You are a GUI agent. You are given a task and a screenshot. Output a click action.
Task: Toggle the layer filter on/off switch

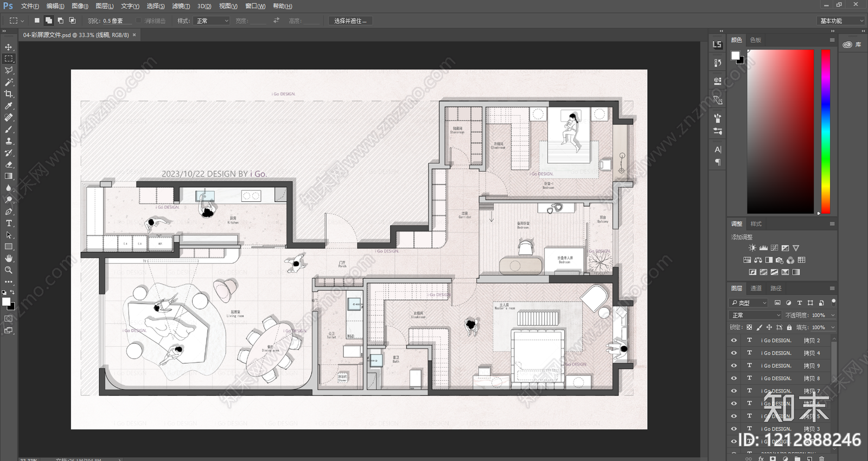(x=833, y=302)
